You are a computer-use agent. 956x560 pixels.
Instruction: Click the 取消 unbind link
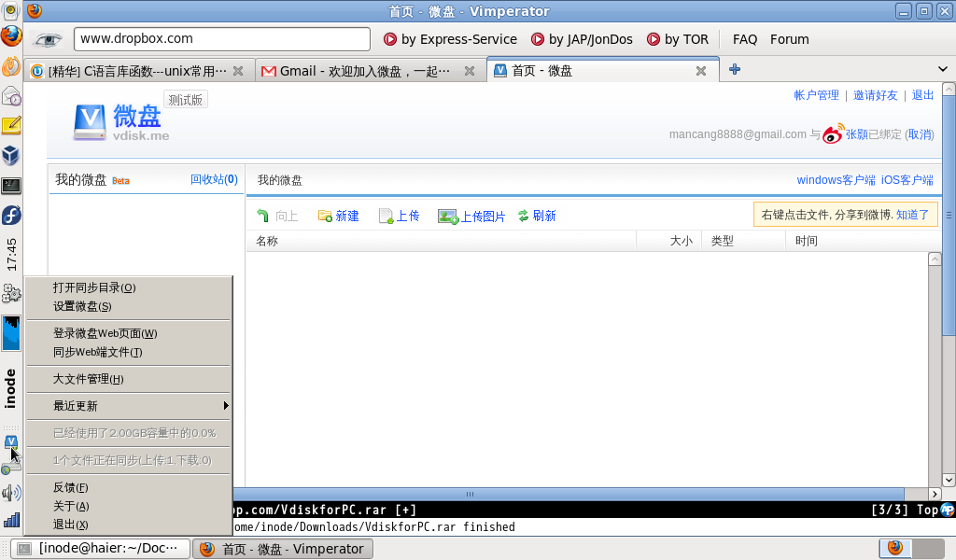click(920, 134)
